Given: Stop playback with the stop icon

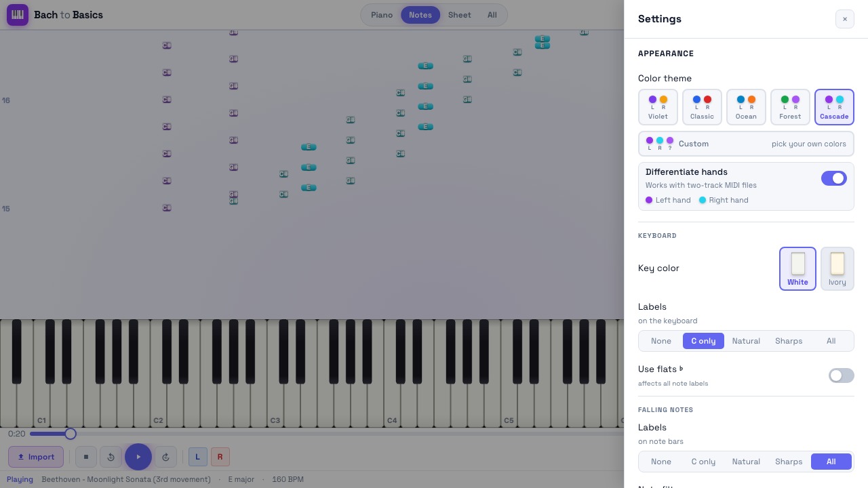Looking at the screenshot, I should click(86, 457).
